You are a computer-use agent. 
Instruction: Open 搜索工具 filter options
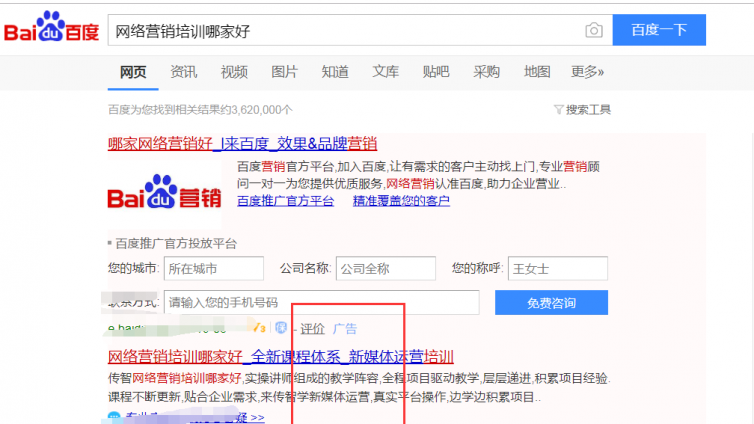pos(582,110)
